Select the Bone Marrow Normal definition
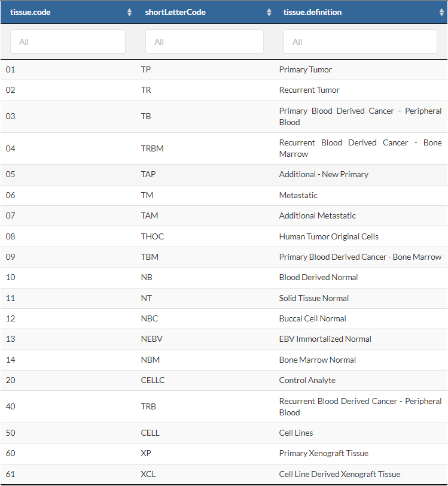 click(317, 360)
